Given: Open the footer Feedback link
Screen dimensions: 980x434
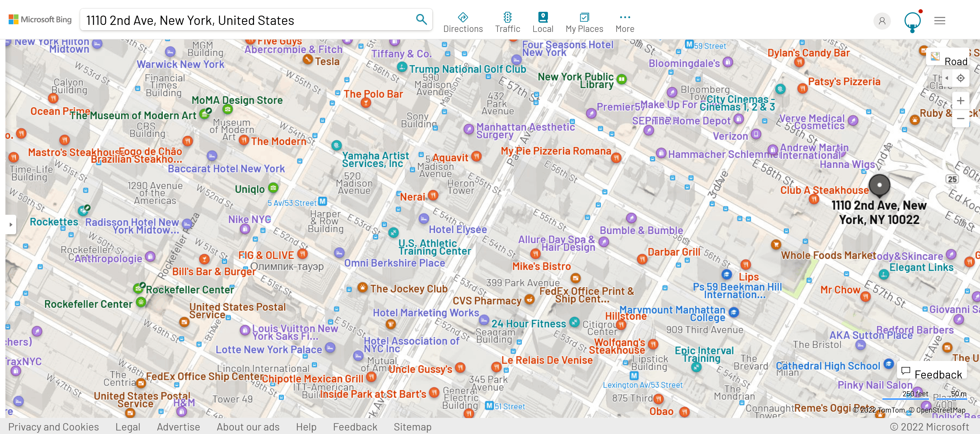Looking at the screenshot, I should (355, 427).
